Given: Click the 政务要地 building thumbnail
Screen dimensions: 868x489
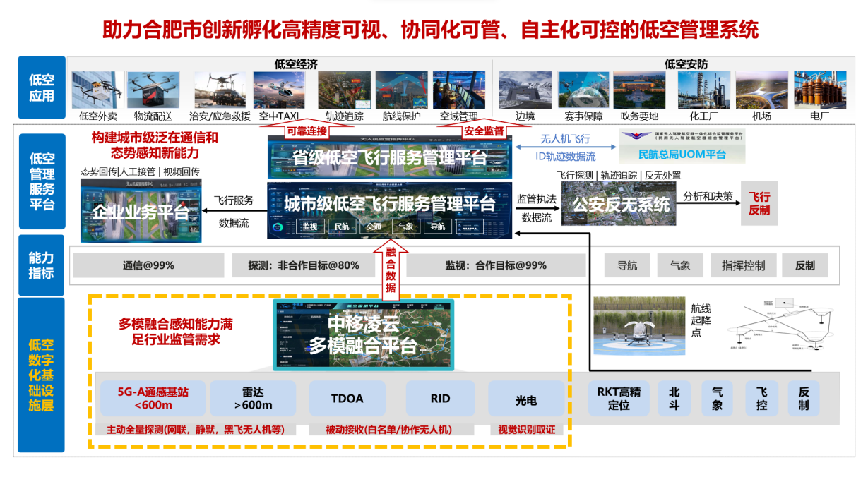Looking at the screenshot, I should click(x=639, y=90).
